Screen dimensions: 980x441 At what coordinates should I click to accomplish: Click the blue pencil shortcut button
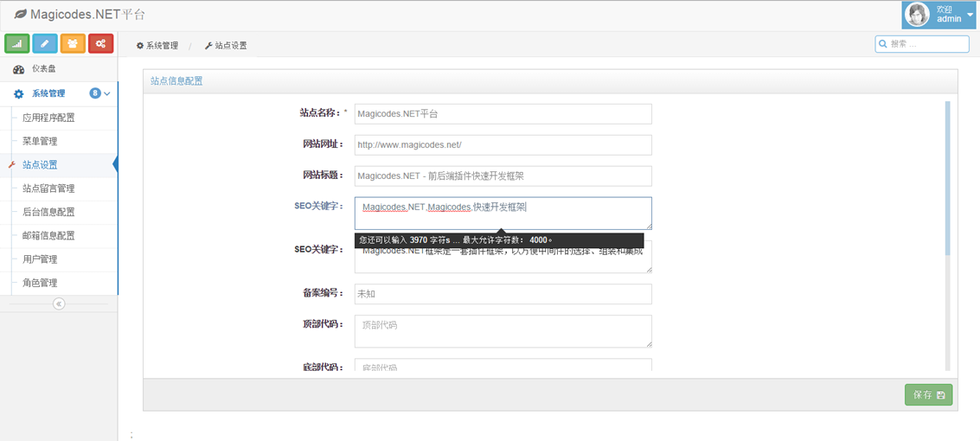point(45,44)
